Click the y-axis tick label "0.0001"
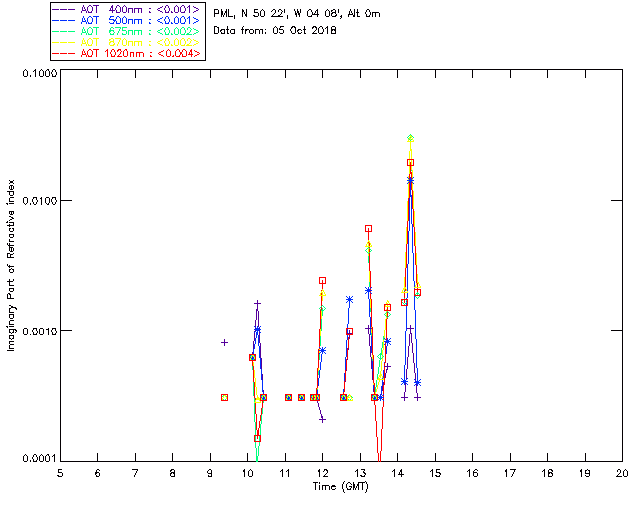Viewport: 640px width, 512px height. (39, 459)
